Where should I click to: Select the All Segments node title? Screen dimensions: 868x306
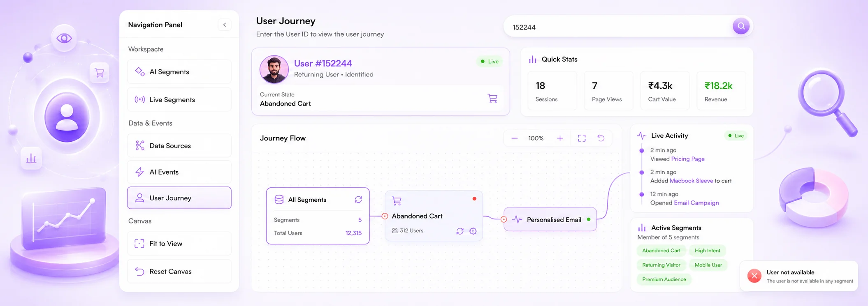pos(307,200)
